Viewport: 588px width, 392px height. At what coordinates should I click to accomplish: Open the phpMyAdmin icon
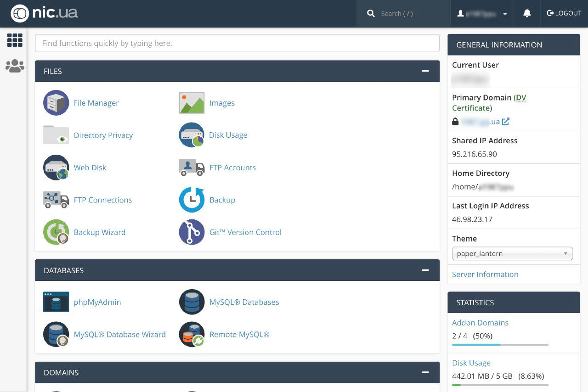click(x=56, y=302)
